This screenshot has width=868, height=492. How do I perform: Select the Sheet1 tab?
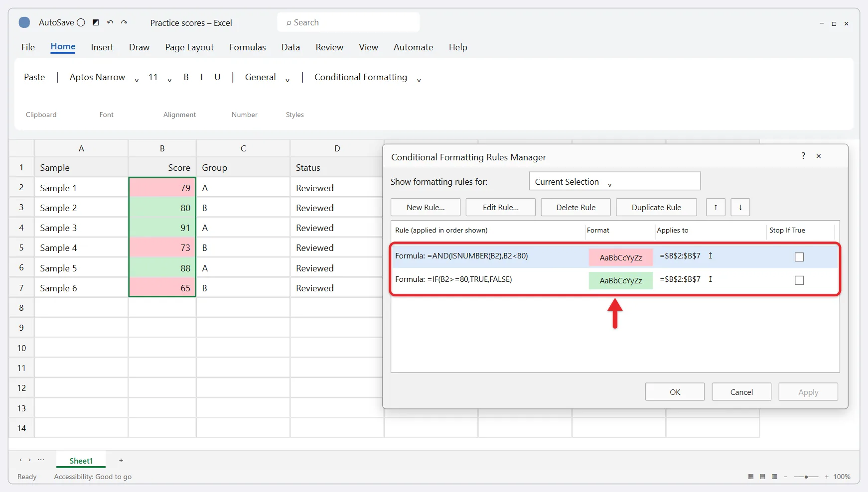click(81, 461)
